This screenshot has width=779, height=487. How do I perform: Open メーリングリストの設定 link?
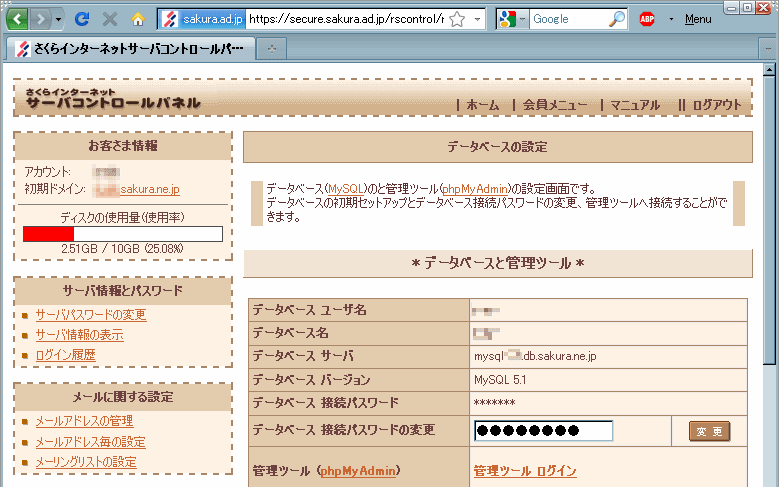coord(86,462)
